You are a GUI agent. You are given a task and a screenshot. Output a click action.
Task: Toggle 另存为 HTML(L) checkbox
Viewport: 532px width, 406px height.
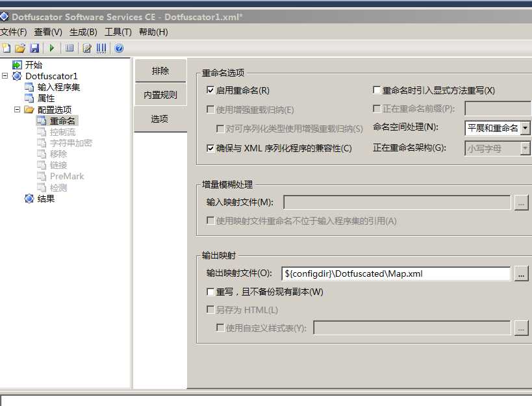210,309
